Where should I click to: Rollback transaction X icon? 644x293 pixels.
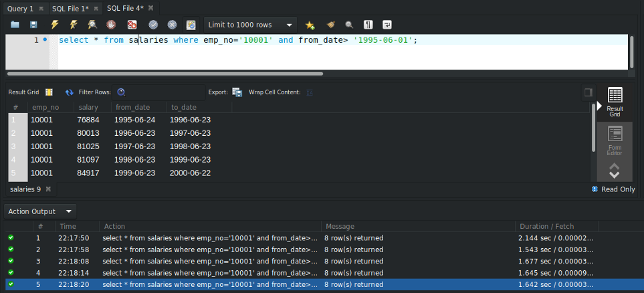pyautogui.click(x=172, y=25)
